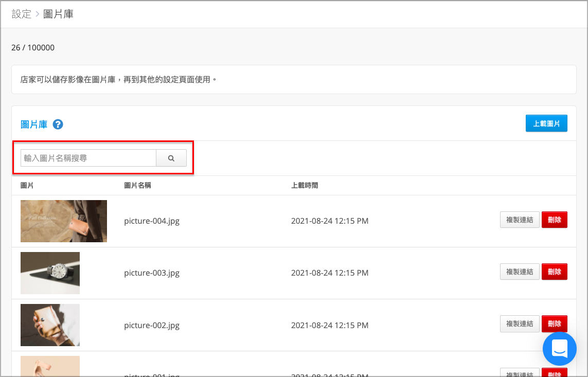Click the 圖片庫 section heading

point(34,124)
